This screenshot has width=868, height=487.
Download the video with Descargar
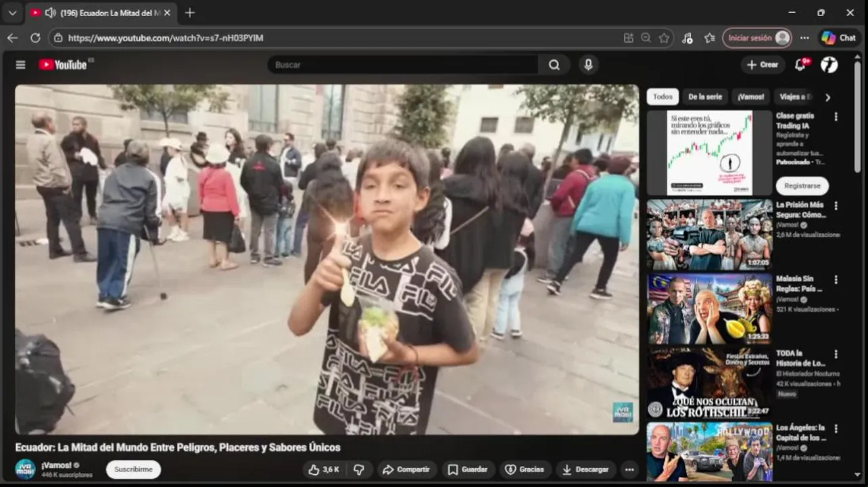click(585, 469)
